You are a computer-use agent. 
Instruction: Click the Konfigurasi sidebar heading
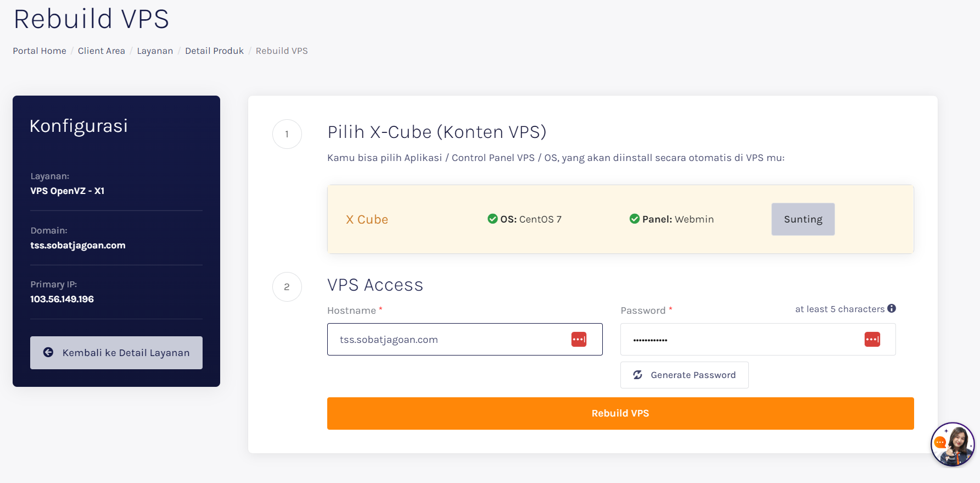point(79,126)
